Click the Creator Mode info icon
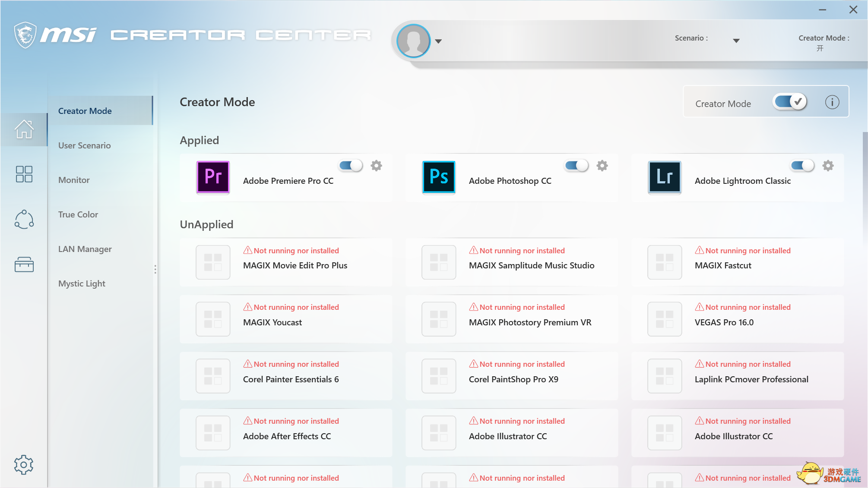The width and height of the screenshot is (868, 488). (x=832, y=102)
